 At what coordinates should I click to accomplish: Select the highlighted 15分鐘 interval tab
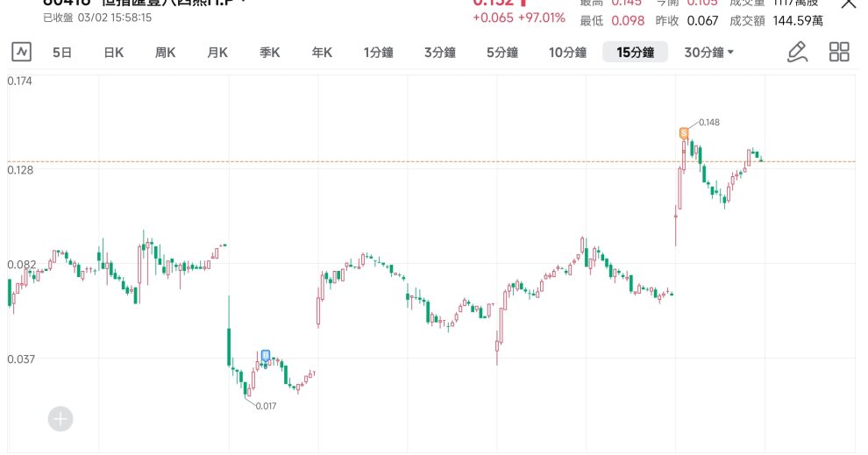pyautogui.click(x=636, y=53)
